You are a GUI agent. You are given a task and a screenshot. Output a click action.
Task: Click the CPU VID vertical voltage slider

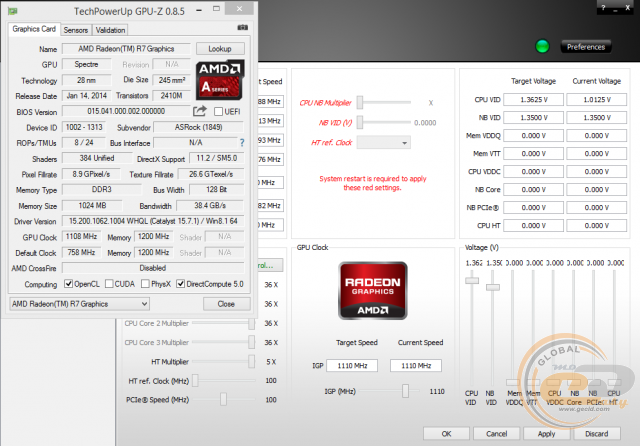coord(472,280)
